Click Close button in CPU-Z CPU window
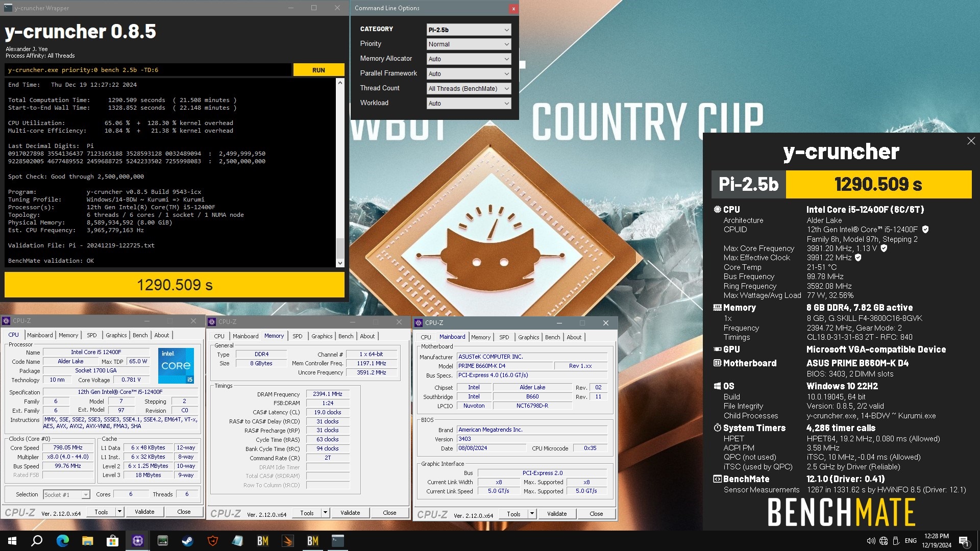Image resolution: width=980 pixels, height=551 pixels. pyautogui.click(x=184, y=512)
